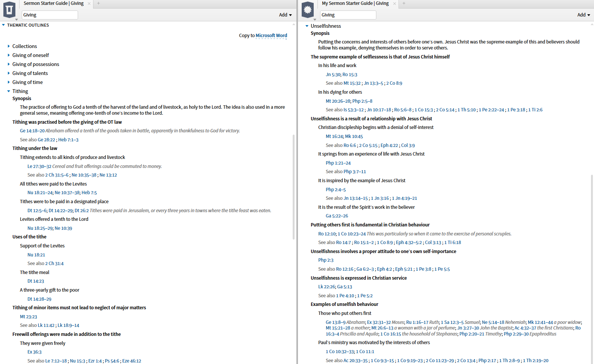Image resolution: width=594 pixels, height=364 pixels.
Task: Open the Ga 5:22–26 reference
Action: click(337, 216)
